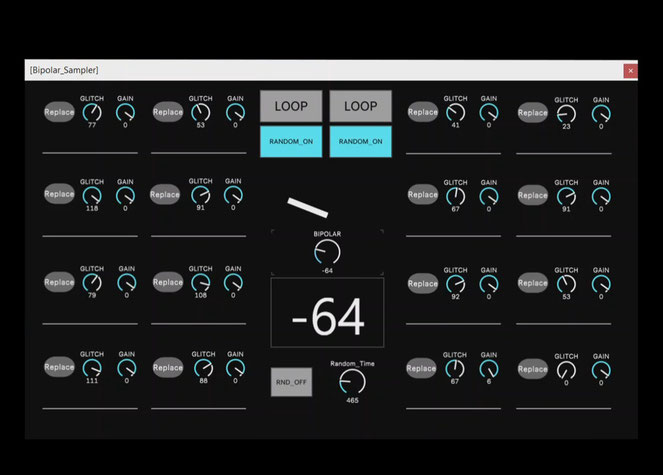Adjust the Random_Time knob at 465
This screenshot has width=663, height=475.
352,382
